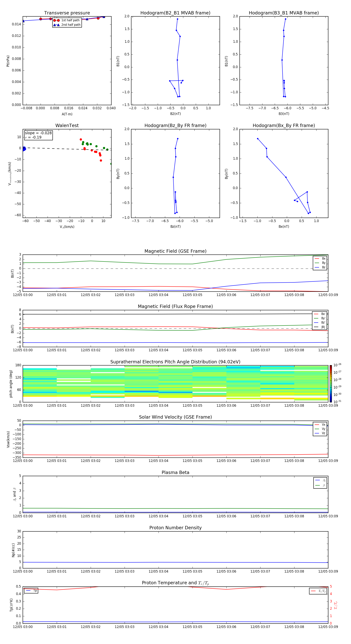
Task: Click the Te/Tp legend in temperature plot
Action: point(318,591)
